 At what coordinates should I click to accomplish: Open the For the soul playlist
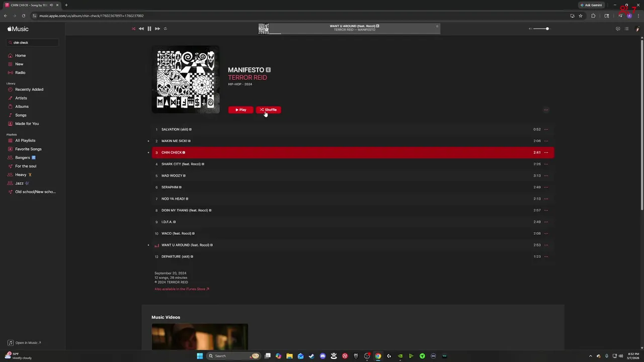click(26, 166)
